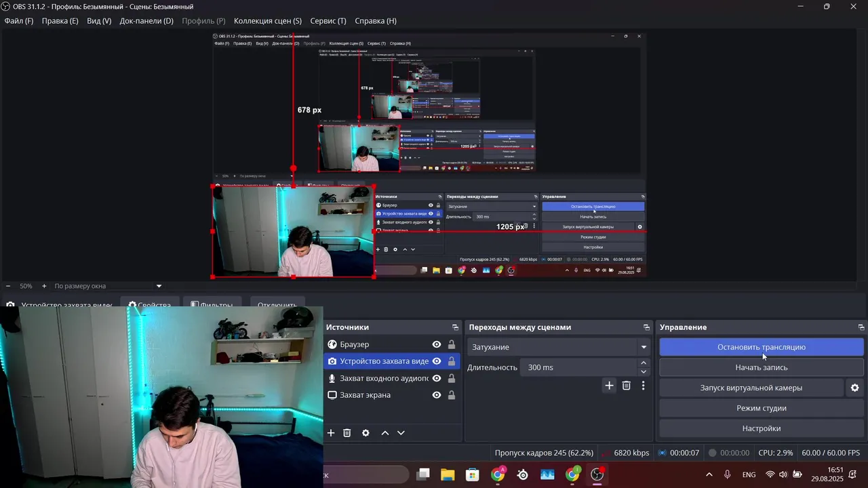Undock the Управление panel with its float icon

click(x=861, y=327)
